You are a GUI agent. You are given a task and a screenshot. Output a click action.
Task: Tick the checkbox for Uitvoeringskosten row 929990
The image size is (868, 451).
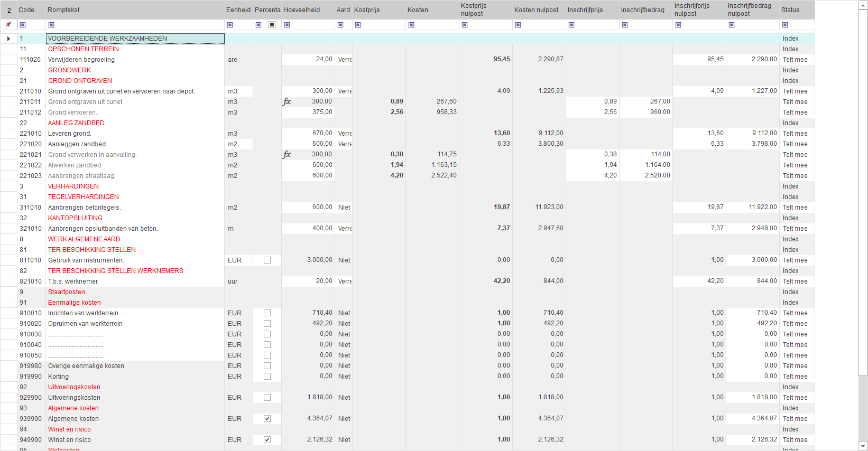tap(267, 397)
